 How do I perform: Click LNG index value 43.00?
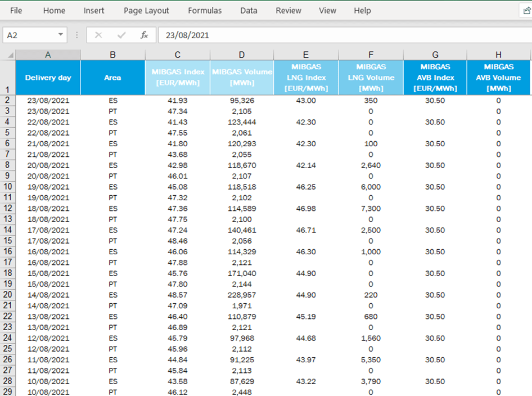[306, 101]
